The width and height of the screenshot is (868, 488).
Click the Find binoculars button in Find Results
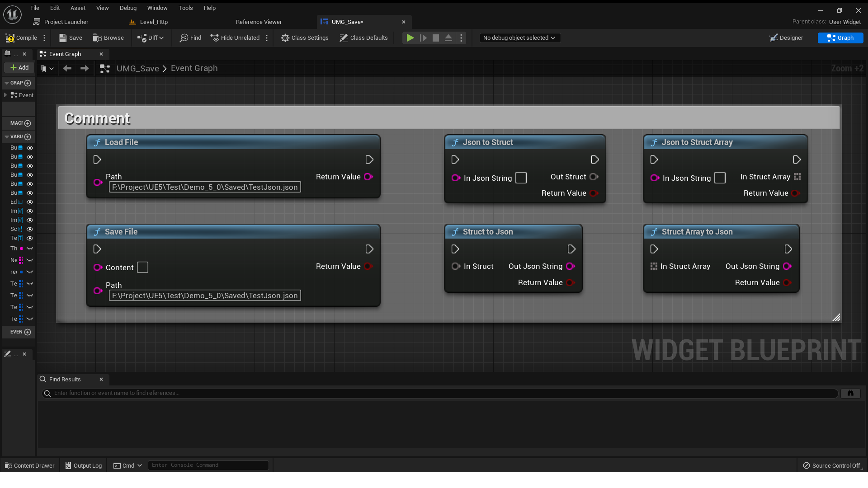tap(850, 393)
